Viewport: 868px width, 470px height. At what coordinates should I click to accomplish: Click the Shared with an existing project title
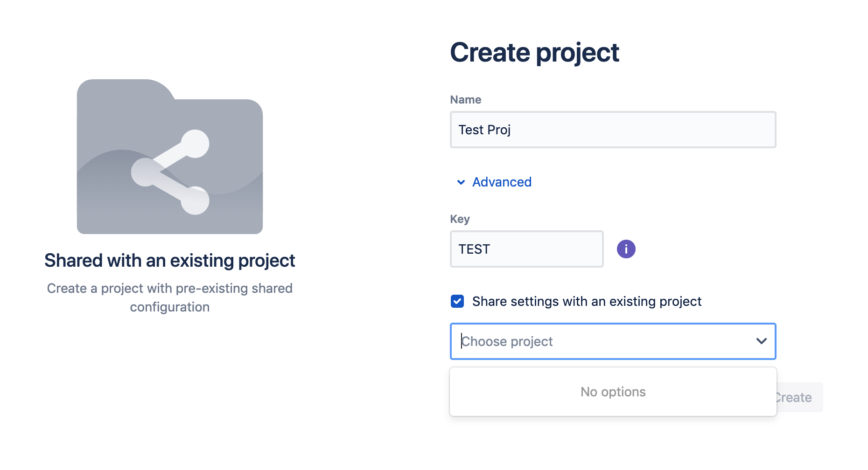tap(170, 260)
